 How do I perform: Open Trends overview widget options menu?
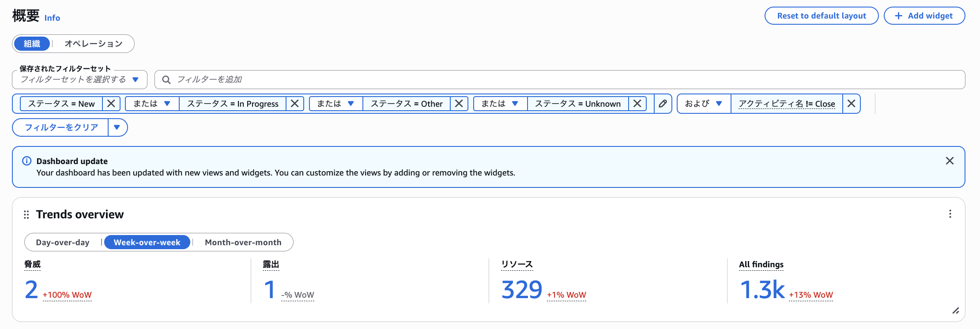point(950,214)
